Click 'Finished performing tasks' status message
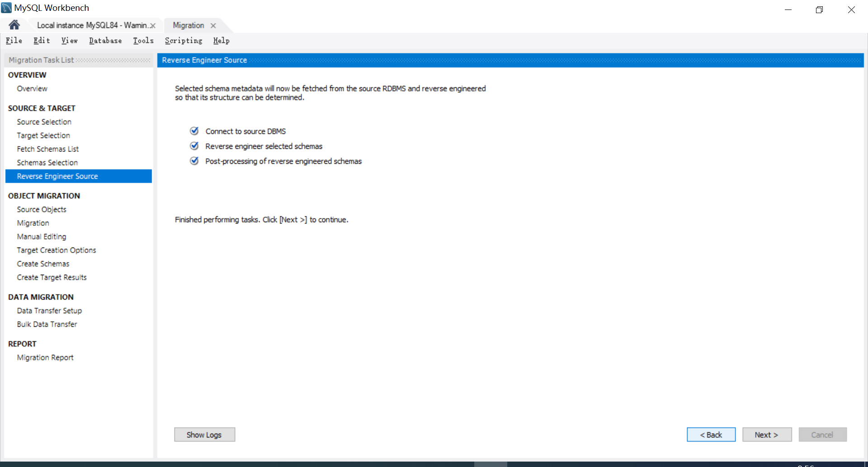 click(x=262, y=219)
